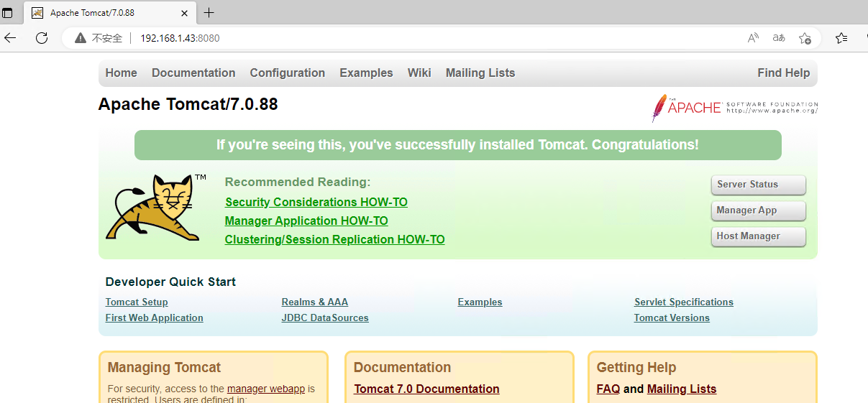The image size is (868, 403).
Task: Click the Apache Software Foundation logo
Action: (734, 108)
